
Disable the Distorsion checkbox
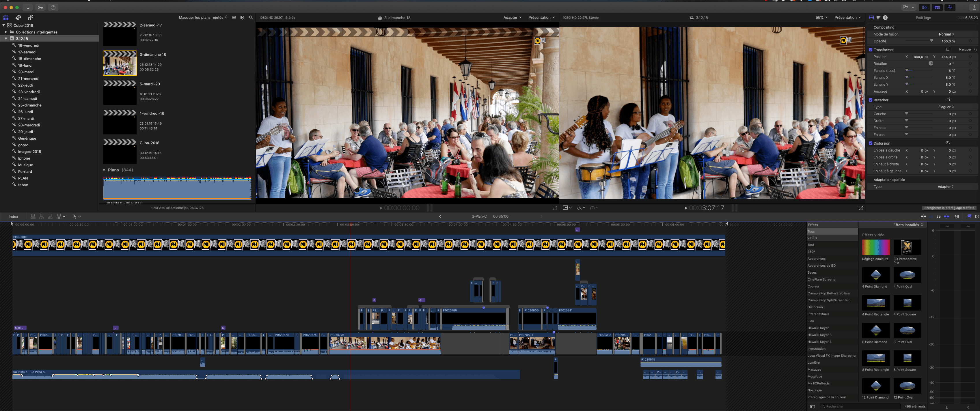tap(871, 143)
